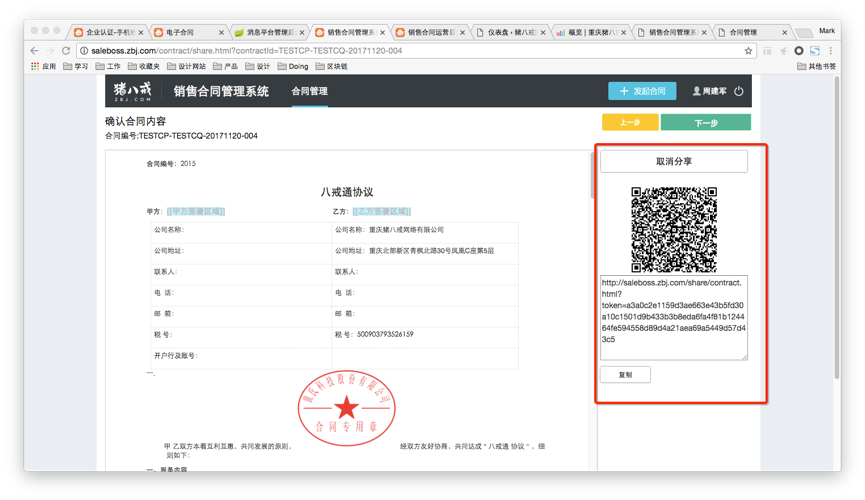The image size is (865, 500).
Task: Open the 周建军 user menu
Action: tap(709, 91)
